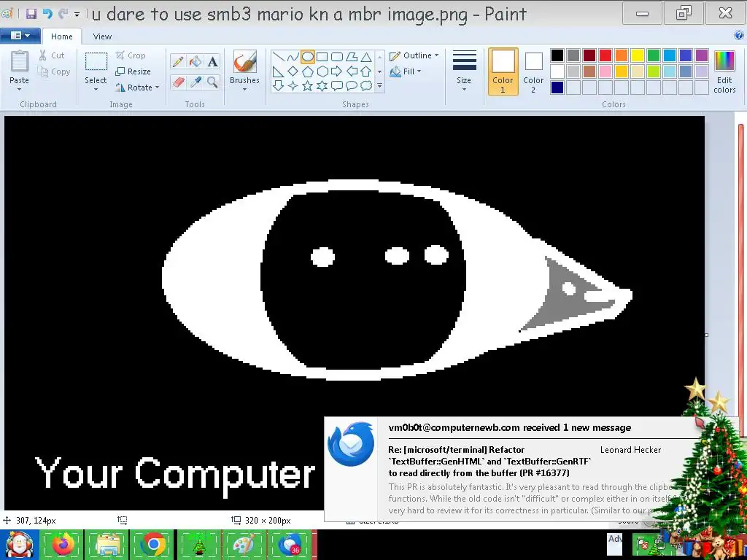Click the Paste clipboard button

20,62
